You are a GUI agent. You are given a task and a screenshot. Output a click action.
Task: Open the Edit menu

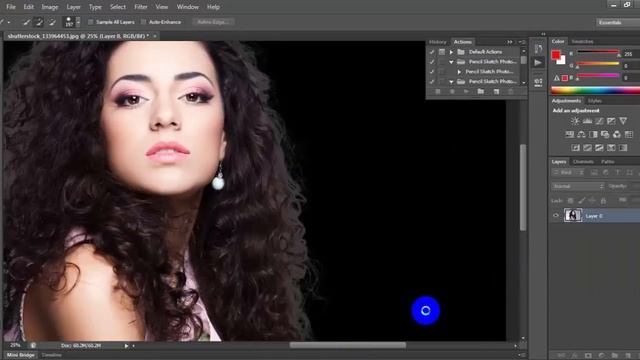pyautogui.click(x=29, y=7)
